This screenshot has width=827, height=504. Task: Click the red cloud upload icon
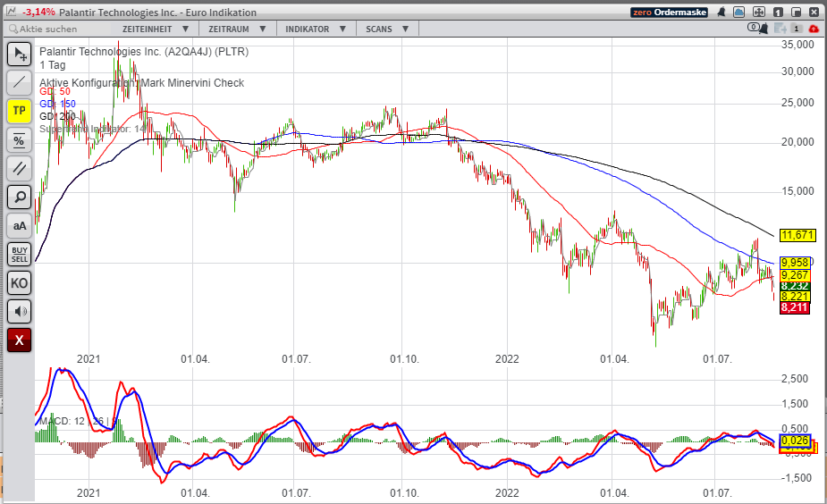pos(814,29)
